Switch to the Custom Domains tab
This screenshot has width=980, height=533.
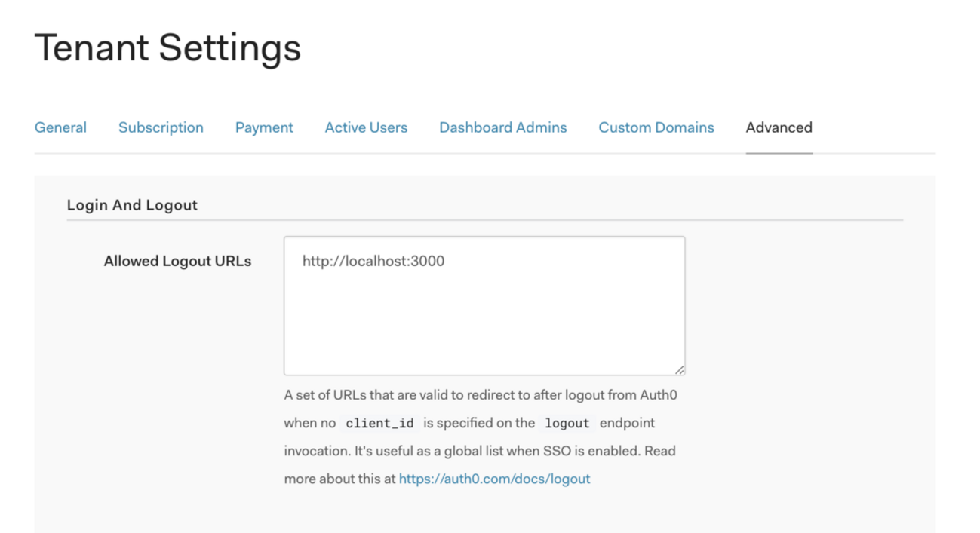point(656,127)
